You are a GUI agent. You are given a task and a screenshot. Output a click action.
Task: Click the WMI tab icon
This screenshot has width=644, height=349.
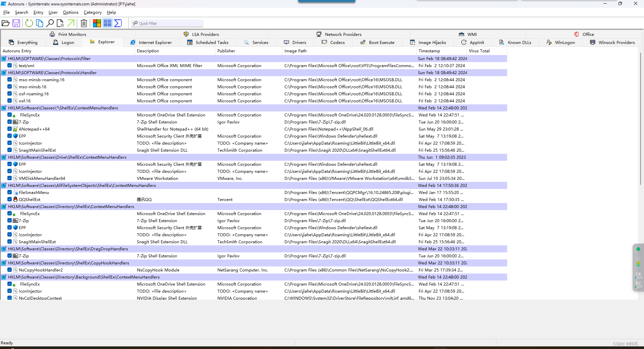coord(462,34)
